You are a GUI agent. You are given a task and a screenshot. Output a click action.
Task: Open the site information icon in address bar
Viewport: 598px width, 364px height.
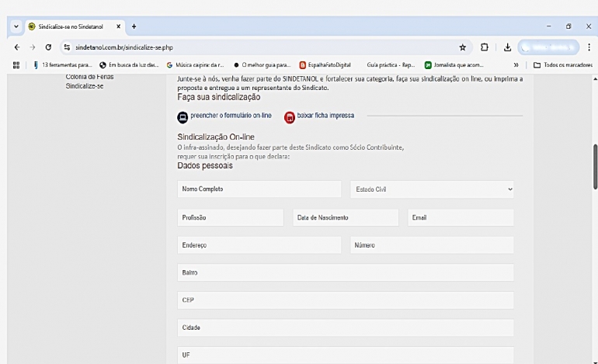click(67, 47)
